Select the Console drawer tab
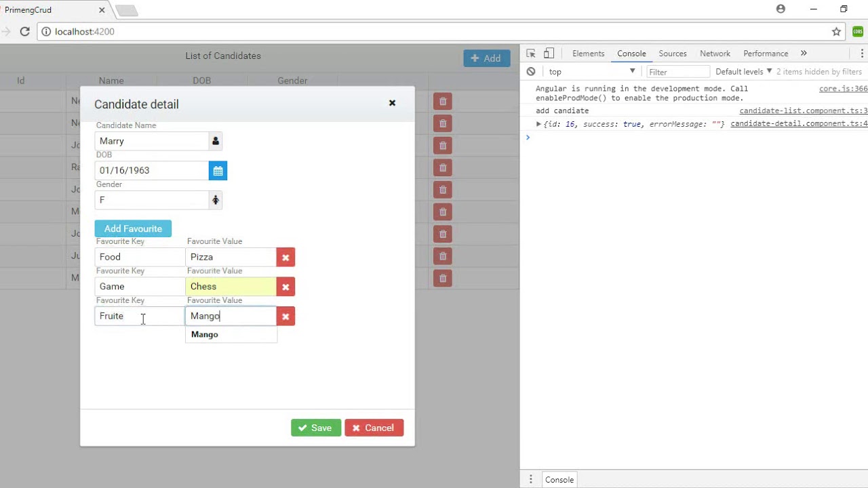The height and width of the screenshot is (488, 868). pyautogui.click(x=559, y=479)
